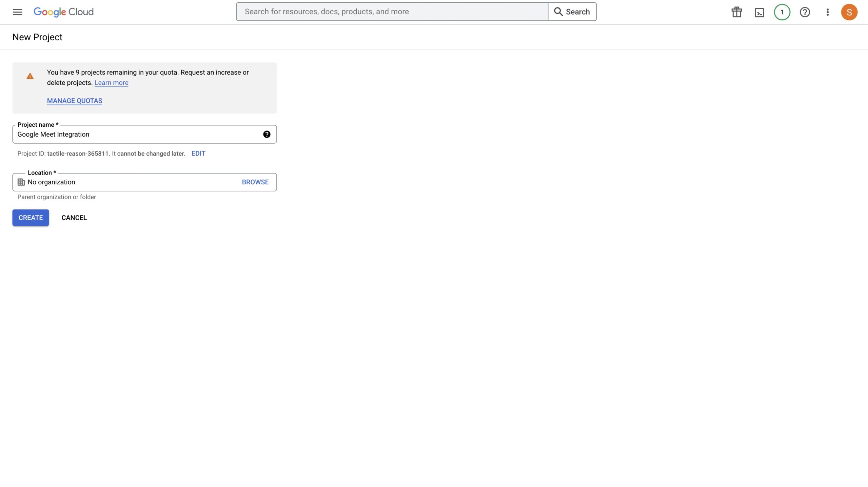Screen dimensions: 868x487
Task: Click the CANCEL button
Action: coord(74,218)
